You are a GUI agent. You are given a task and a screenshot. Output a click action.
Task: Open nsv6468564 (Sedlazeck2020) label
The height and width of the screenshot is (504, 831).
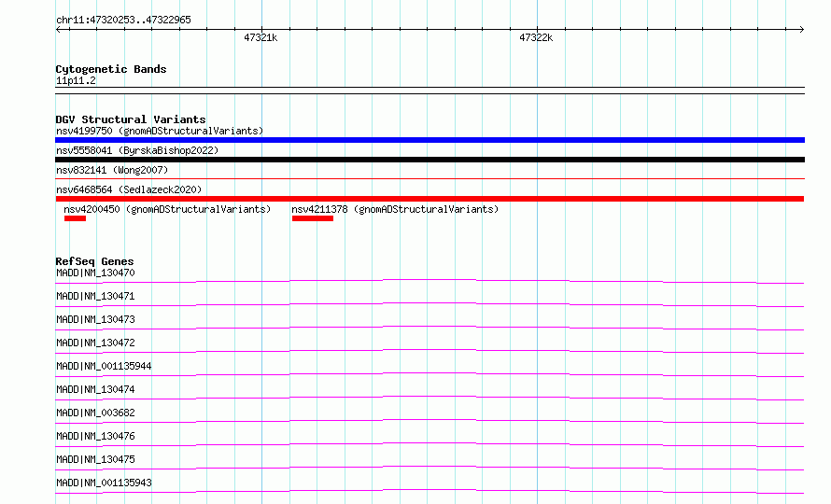[x=129, y=189]
